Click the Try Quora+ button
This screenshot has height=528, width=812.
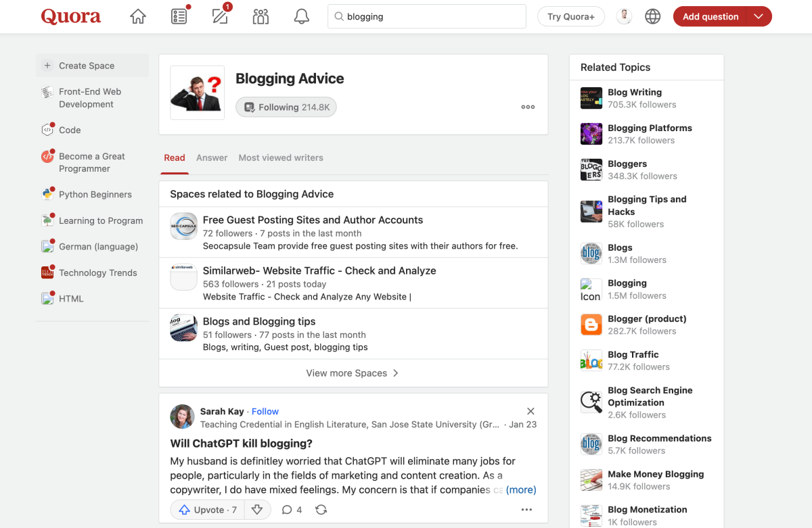tap(570, 17)
